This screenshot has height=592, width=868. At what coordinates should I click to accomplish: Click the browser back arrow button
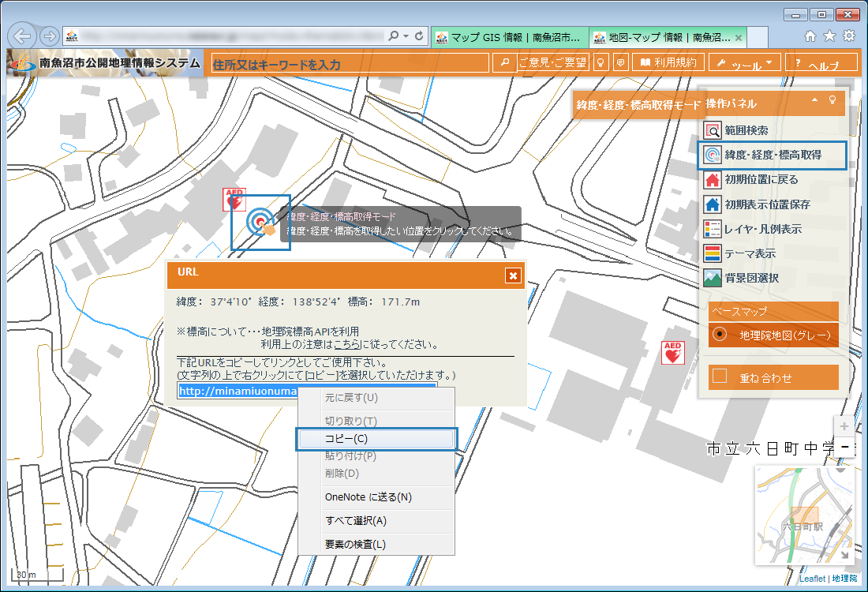[x=22, y=36]
